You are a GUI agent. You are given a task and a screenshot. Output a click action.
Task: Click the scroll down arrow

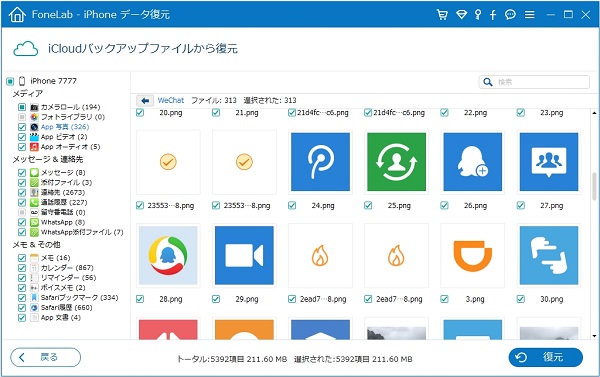coord(594,336)
